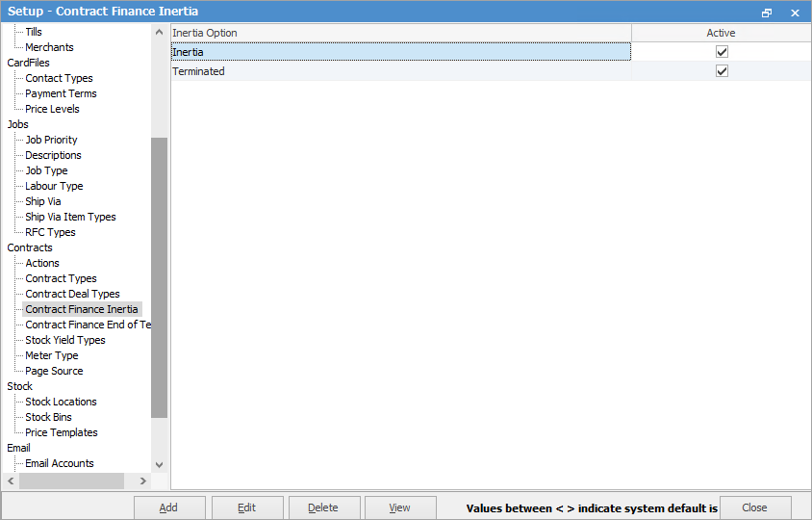This screenshot has width=812, height=520.
Task: Sort by Inertia Option column header
Action: click(x=401, y=33)
